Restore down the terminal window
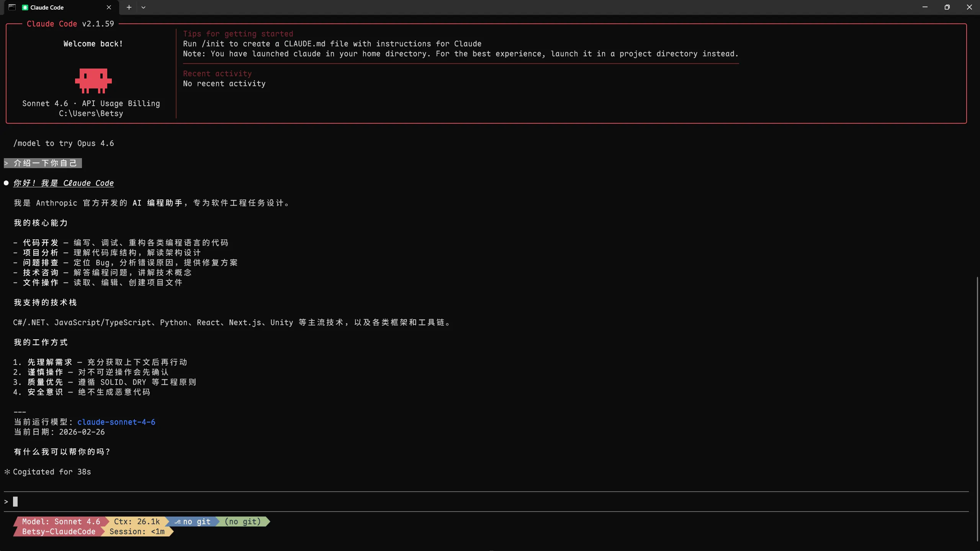The image size is (980, 551). click(947, 7)
